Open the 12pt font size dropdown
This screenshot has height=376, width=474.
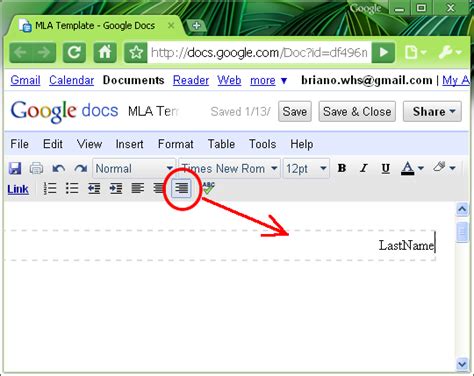point(306,169)
